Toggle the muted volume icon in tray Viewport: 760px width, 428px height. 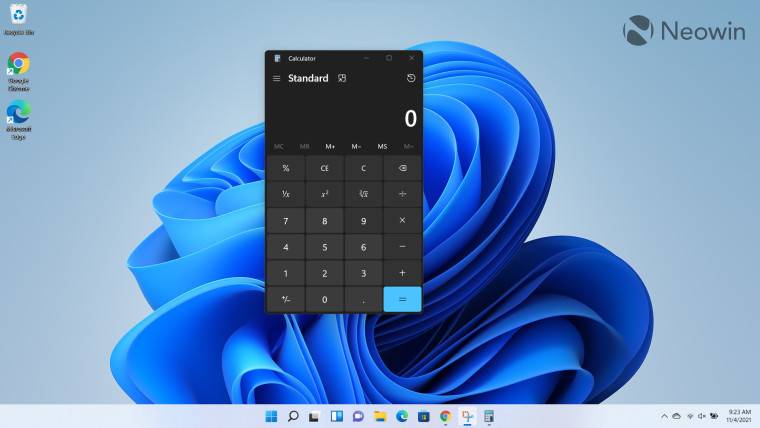click(701, 416)
